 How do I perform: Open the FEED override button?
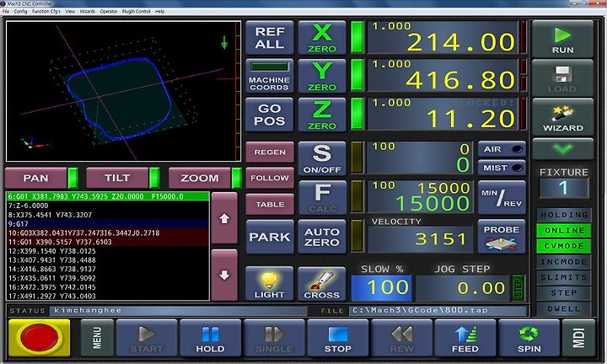coord(465,338)
